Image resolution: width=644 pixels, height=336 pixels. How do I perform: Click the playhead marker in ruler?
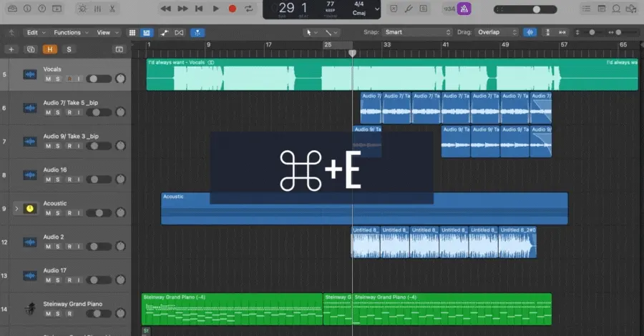pyautogui.click(x=352, y=53)
